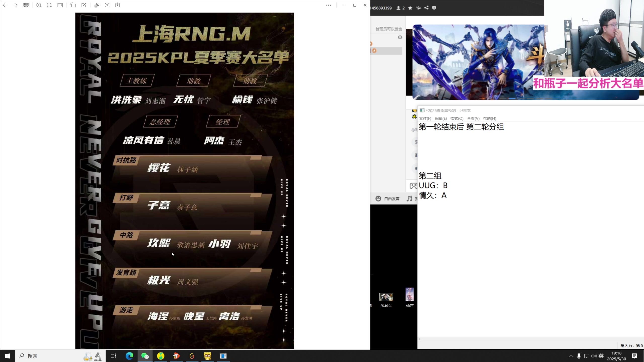This screenshot has width=644, height=362.
Task: Open the 帮助(H) menu in Notepad
Action: point(490,118)
